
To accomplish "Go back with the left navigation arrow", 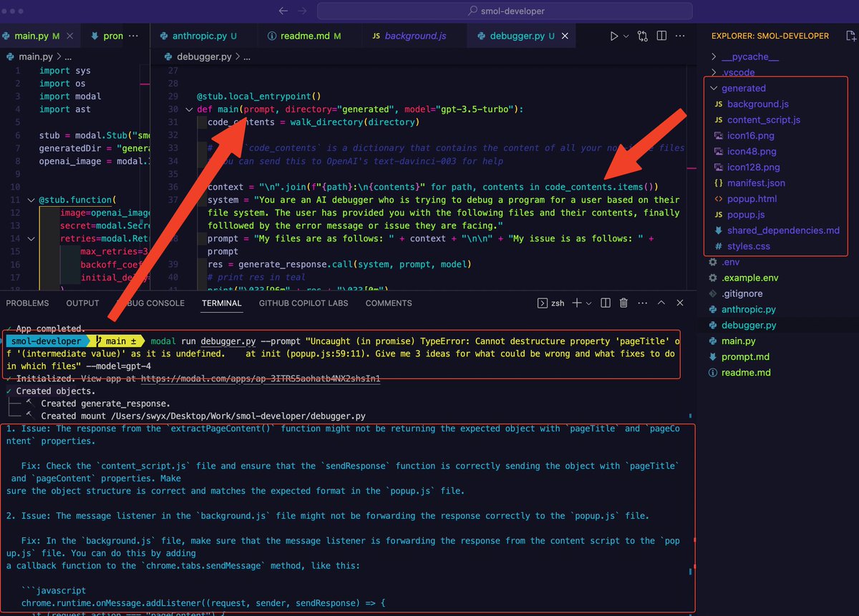I will click(283, 11).
